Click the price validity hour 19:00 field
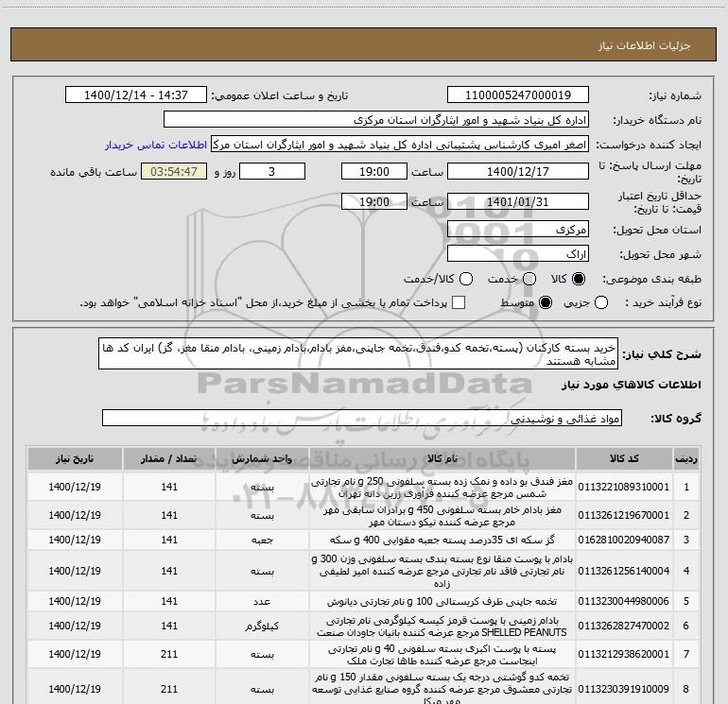The image size is (728, 704). click(374, 202)
